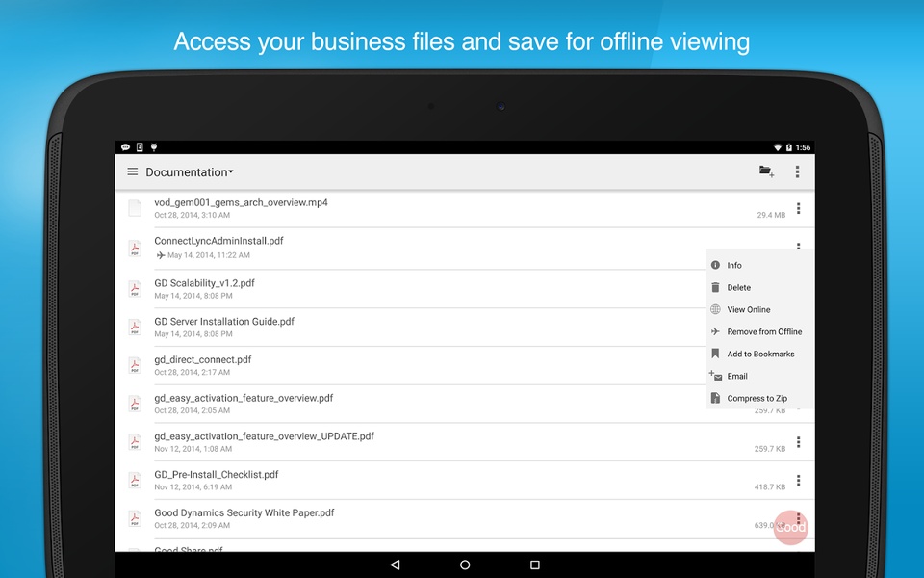This screenshot has height=578, width=924.
Task: Tap the Android home button
Action: (465, 565)
